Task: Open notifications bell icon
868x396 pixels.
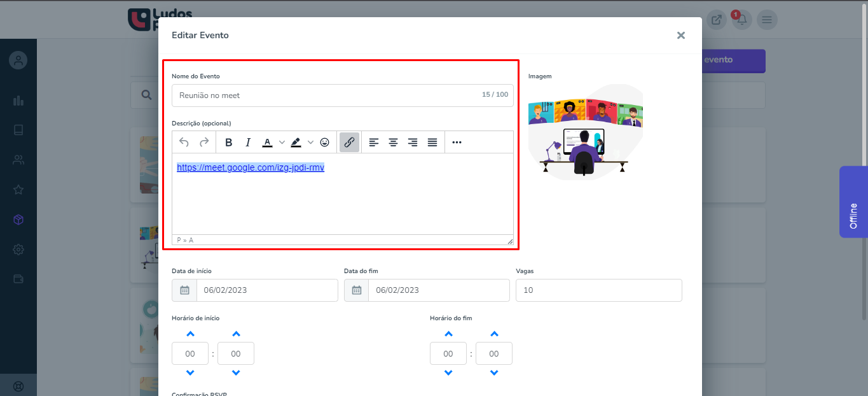Action: [741, 20]
